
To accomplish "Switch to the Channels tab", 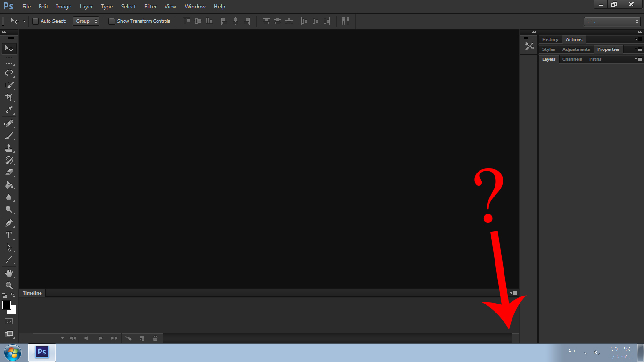I will (572, 59).
